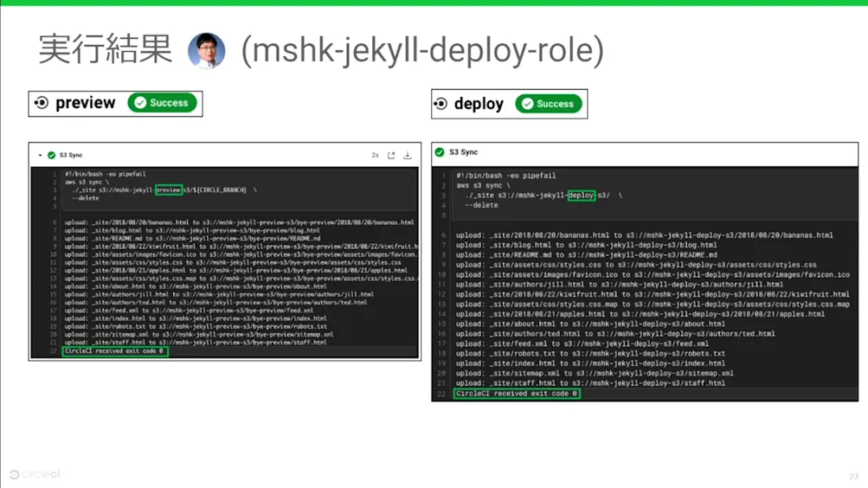Click the slide title text 実行結果

click(x=106, y=49)
